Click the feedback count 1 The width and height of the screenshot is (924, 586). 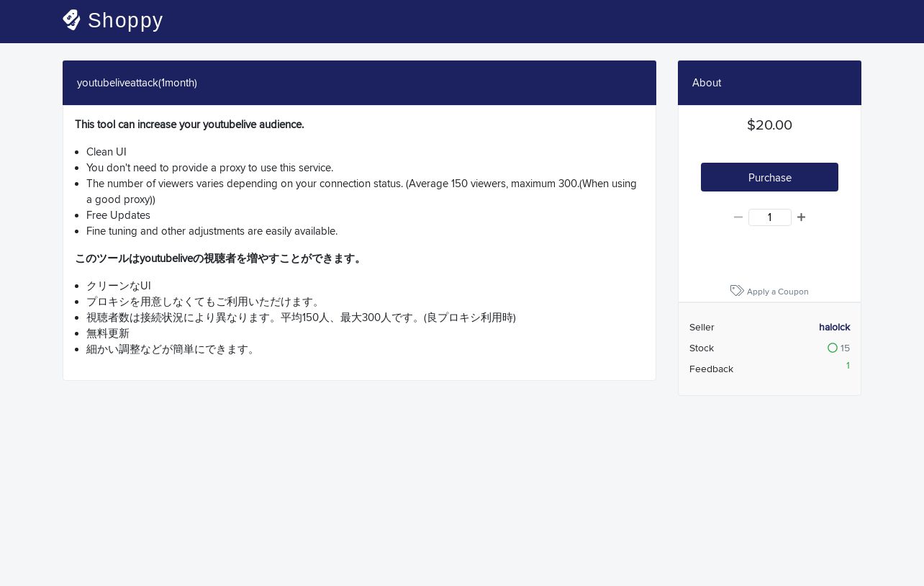(x=848, y=366)
